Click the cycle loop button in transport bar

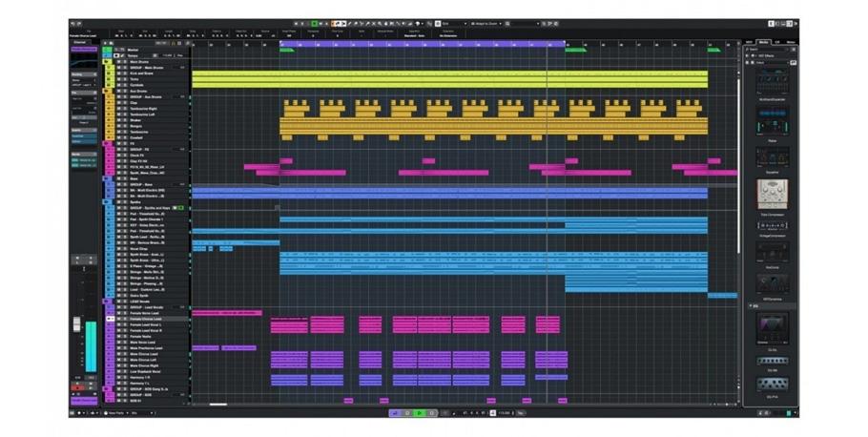(x=395, y=413)
